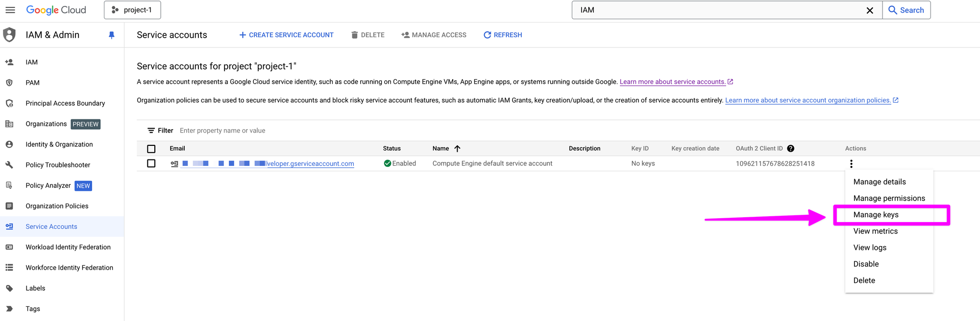Viewport: 980px width, 321px height.
Task: Check the Compute Engine service account row
Action: coord(151,163)
